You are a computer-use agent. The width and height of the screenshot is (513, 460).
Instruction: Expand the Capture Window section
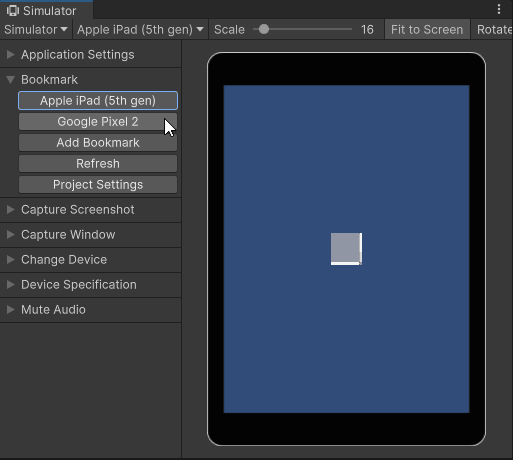(x=90, y=235)
